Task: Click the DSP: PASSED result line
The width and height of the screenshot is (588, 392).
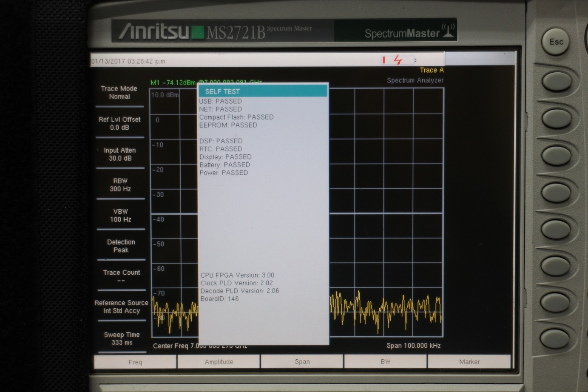Action: [x=221, y=141]
